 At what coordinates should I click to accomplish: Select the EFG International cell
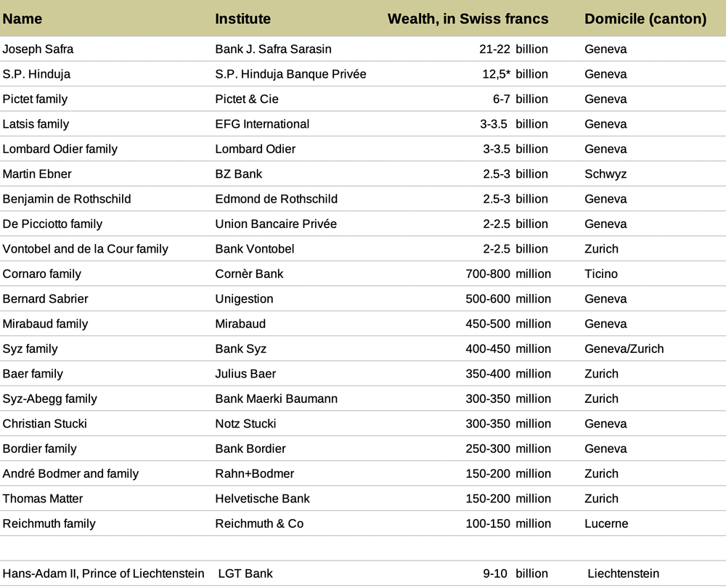click(262, 124)
